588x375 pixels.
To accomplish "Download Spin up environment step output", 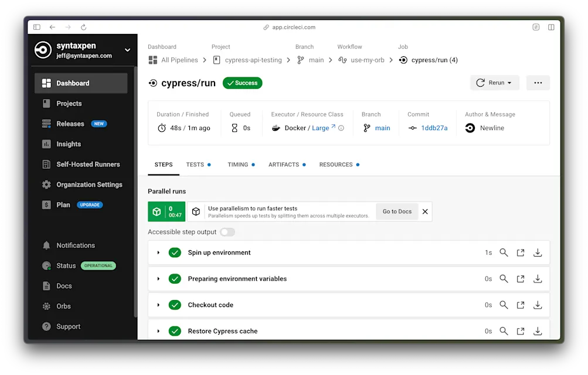I will pyautogui.click(x=538, y=253).
